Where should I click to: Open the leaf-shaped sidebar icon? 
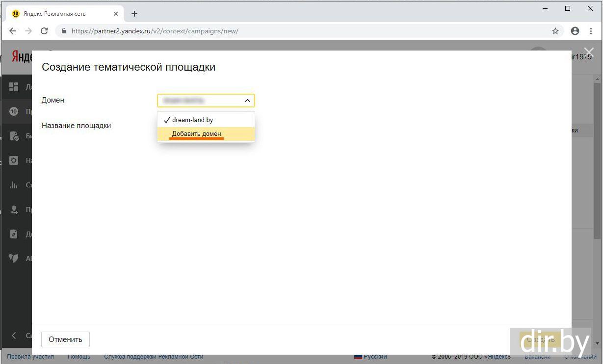(x=14, y=259)
